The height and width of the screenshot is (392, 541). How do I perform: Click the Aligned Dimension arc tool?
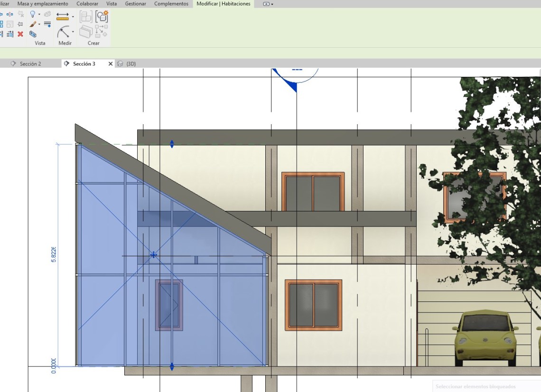63,33
